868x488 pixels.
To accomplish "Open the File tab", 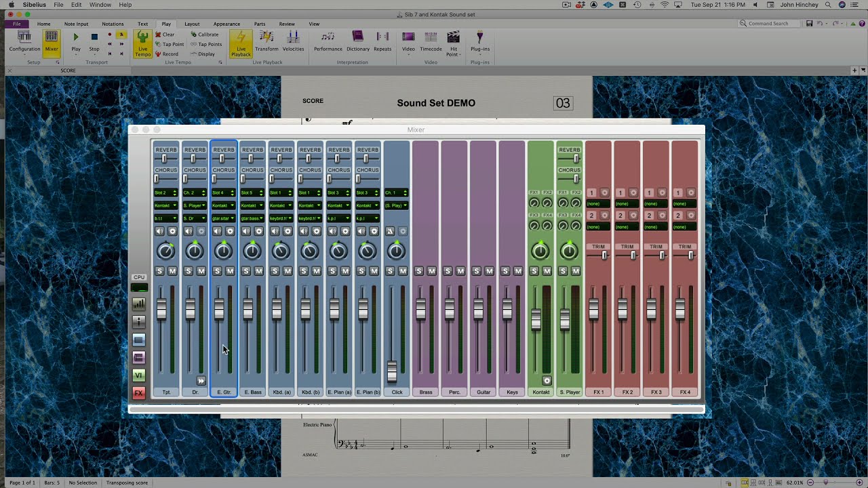I will coord(16,24).
